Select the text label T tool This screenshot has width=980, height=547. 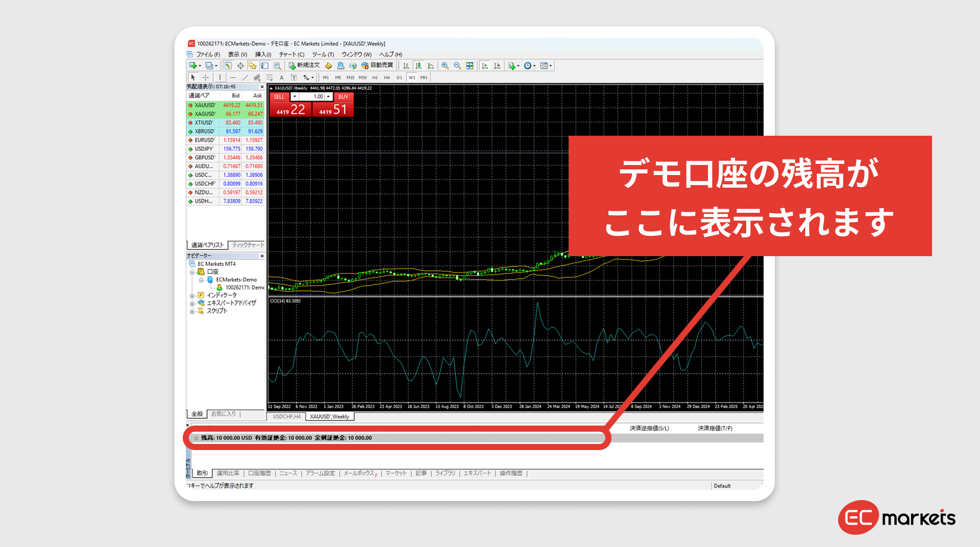point(294,78)
